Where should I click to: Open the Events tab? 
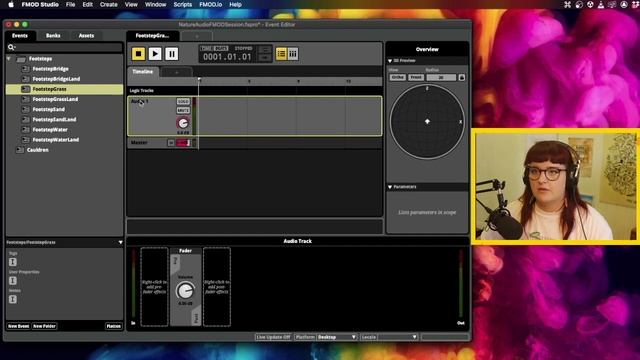coord(20,36)
